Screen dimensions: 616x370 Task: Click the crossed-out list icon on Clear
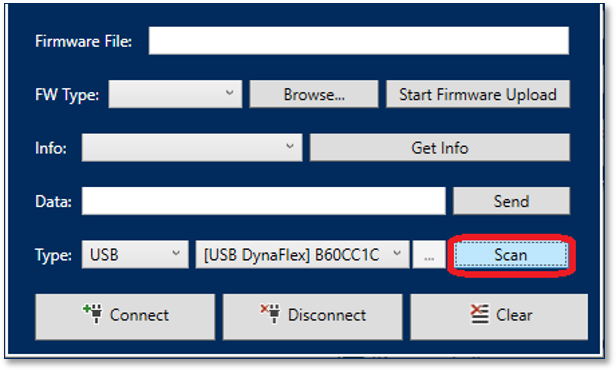[480, 314]
